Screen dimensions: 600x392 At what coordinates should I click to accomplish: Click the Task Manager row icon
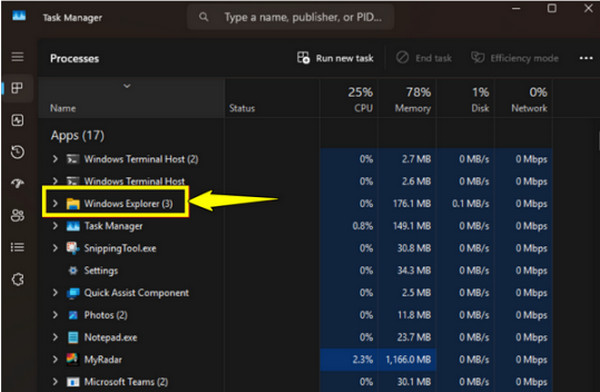pyautogui.click(x=73, y=226)
